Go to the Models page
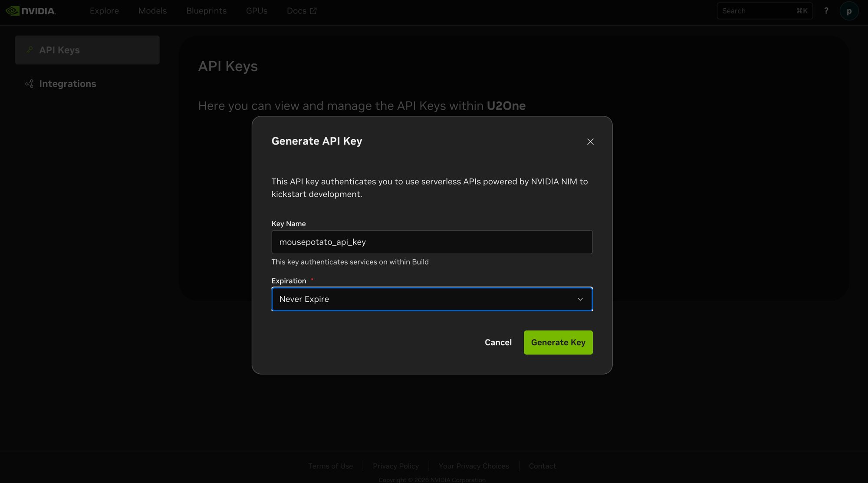Screen dimensions: 868x483 152,11
